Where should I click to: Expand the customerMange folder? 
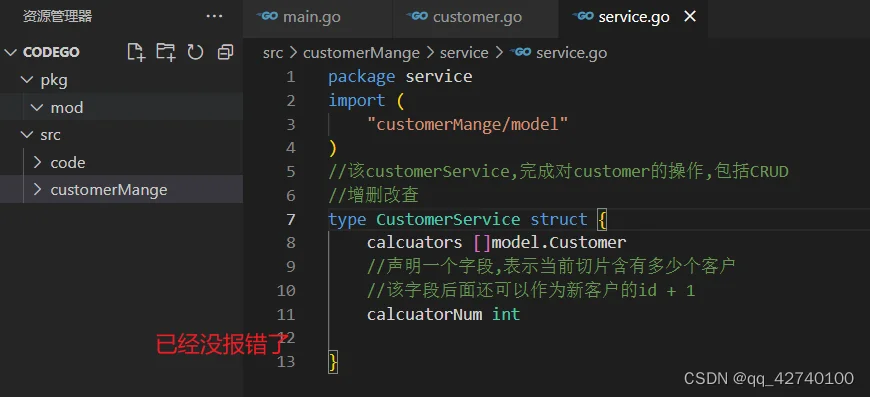coord(37,190)
